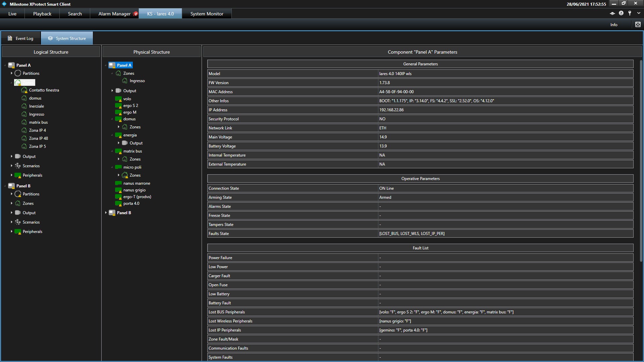Screen dimensions: 644x362
Task: Click Faults State value LOST_BUS list
Action: pyautogui.click(x=412, y=233)
